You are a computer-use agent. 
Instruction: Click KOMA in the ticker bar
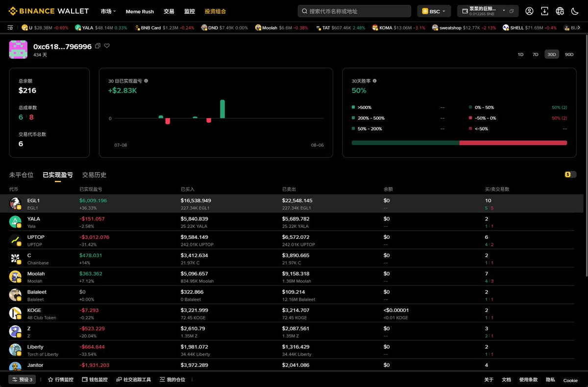click(398, 28)
